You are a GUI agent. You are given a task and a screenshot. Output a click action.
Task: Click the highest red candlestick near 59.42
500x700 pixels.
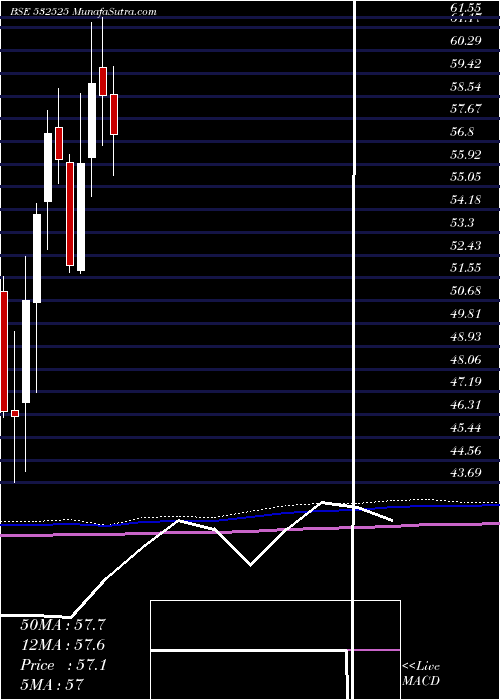pyautogui.click(x=103, y=81)
